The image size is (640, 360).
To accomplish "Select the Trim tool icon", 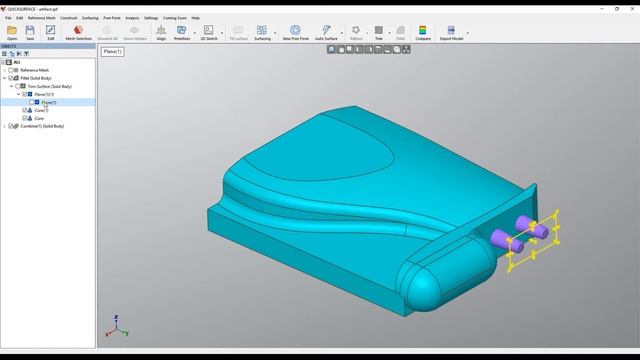I will tap(379, 30).
